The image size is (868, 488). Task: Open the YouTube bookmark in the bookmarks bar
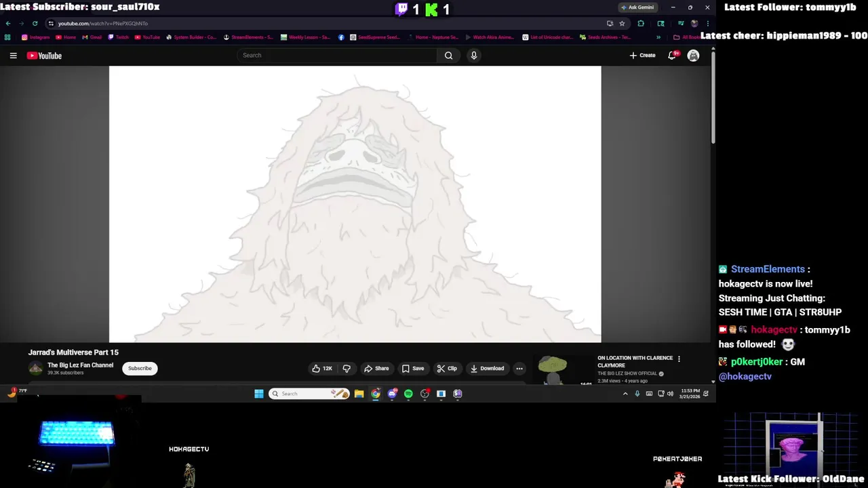pyautogui.click(x=147, y=37)
